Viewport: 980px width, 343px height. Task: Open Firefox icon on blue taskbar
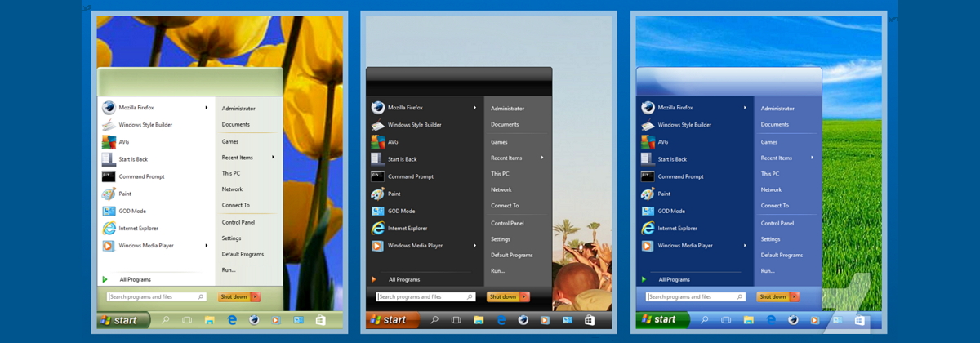point(793,320)
